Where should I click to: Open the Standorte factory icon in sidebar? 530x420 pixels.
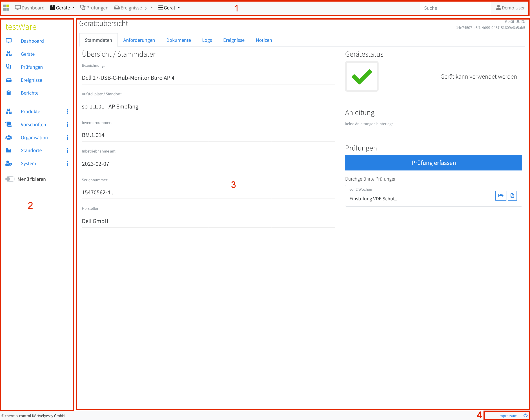9,150
